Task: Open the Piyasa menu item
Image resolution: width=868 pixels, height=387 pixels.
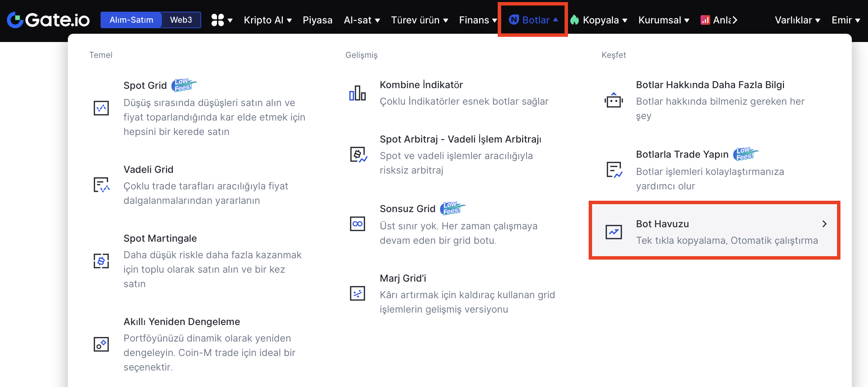Action: pyautogui.click(x=317, y=20)
